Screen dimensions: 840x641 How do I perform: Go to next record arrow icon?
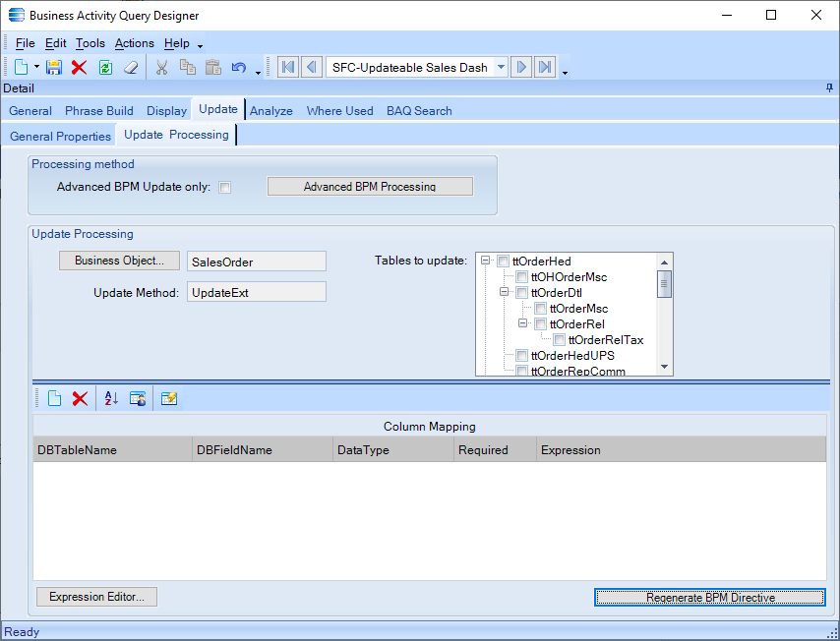click(520, 68)
